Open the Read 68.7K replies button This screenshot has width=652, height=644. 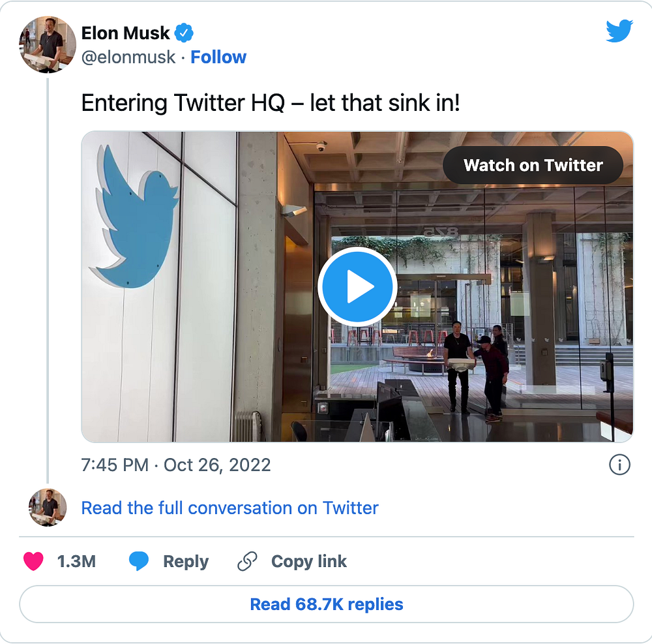pos(326,604)
